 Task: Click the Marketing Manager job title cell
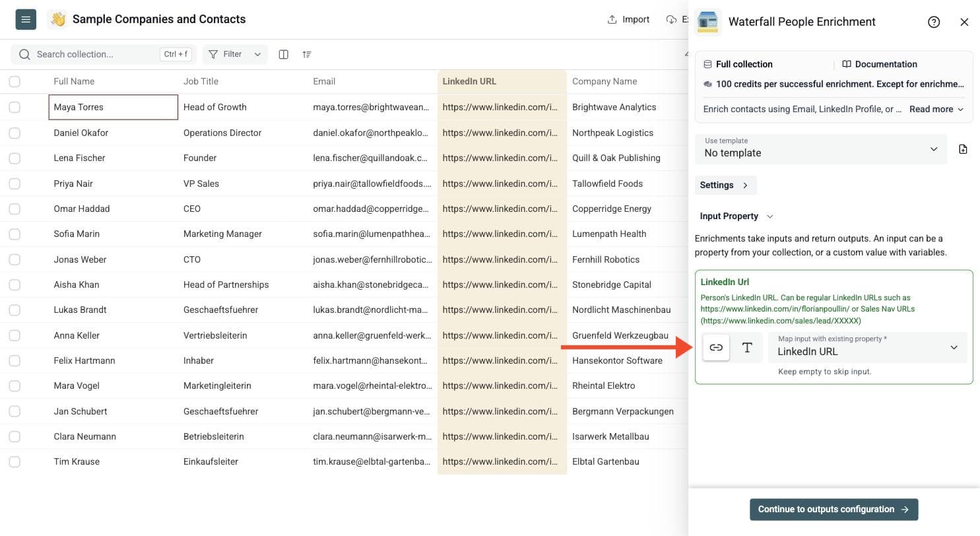[243, 234]
